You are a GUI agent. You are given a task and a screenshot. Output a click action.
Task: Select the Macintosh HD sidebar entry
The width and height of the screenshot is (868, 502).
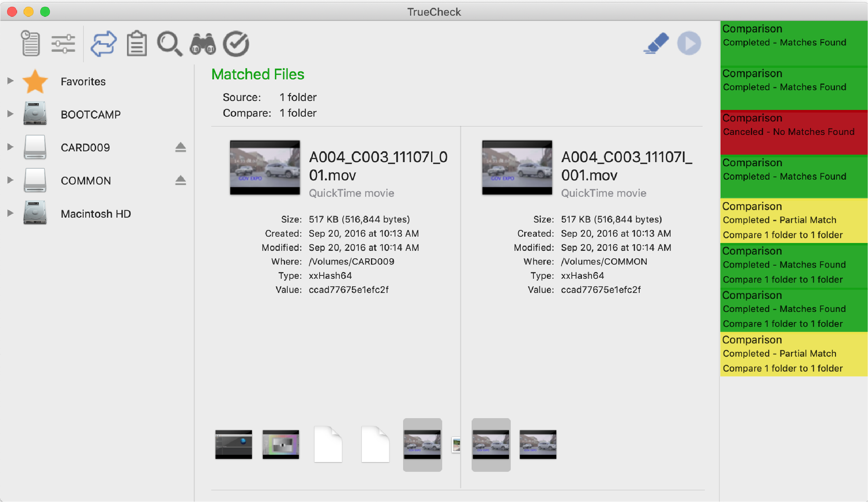(x=95, y=213)
